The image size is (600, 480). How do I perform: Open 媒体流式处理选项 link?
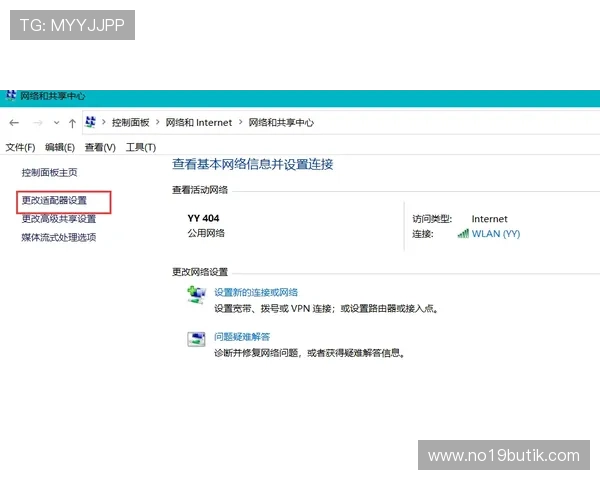[59, 237]
